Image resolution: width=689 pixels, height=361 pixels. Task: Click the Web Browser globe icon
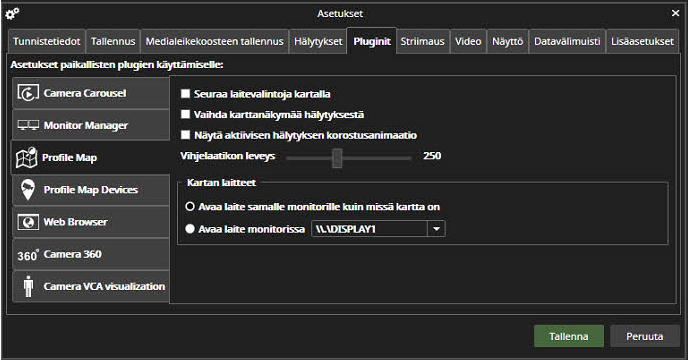(x=28, y=222)
